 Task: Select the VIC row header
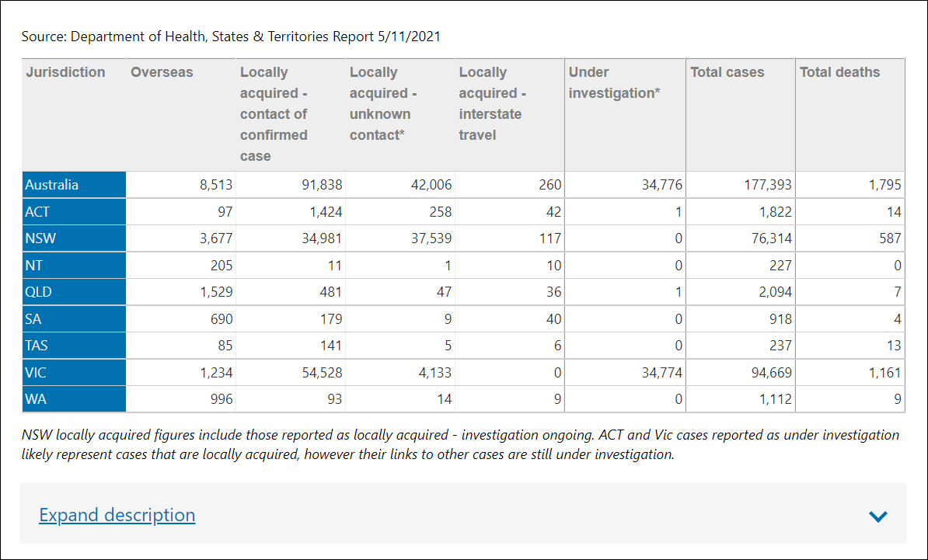click(x=74, y=373)
